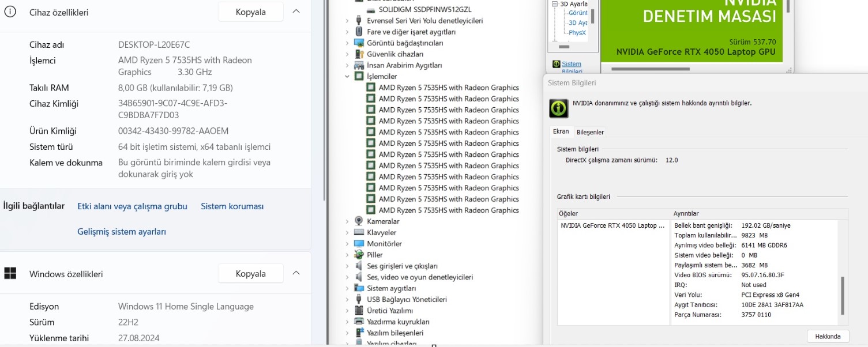Screen dimensions: 868x347
Task: Collapse the 3D Ayarları tree node in NVIDIA panel
Action: pyautogui.click(x=555, y=3)
